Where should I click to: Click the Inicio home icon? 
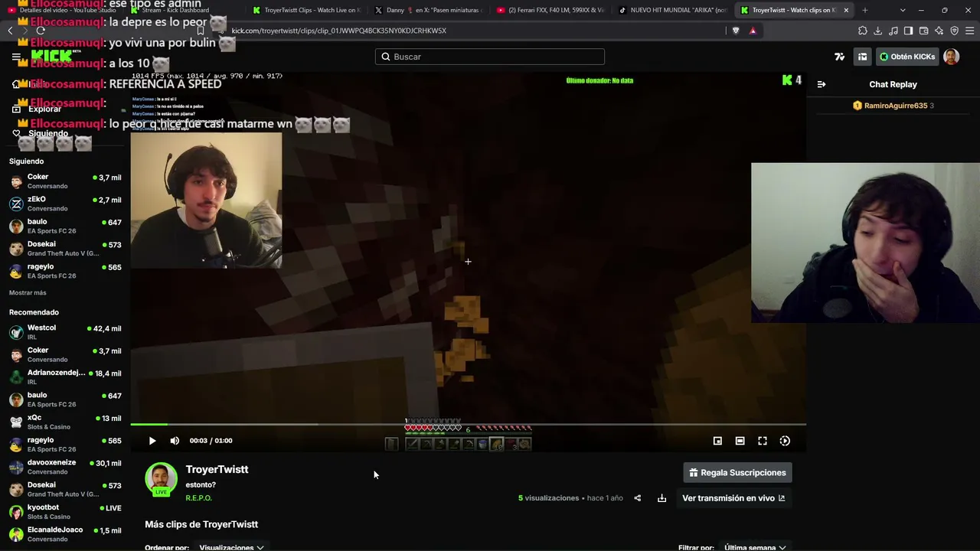click(16, 84)
